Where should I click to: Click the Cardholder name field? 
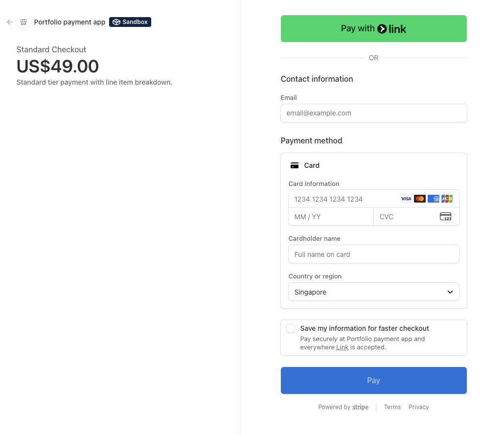point(373,254)
